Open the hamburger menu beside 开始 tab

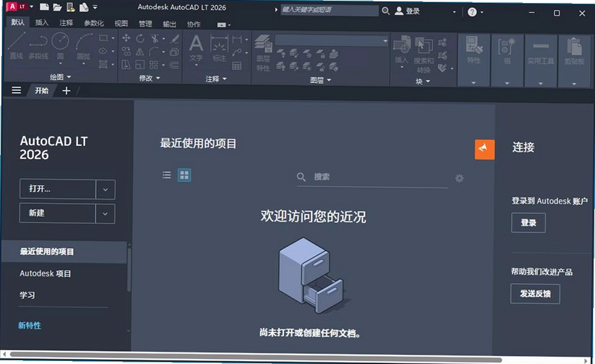tap(16, 90)
